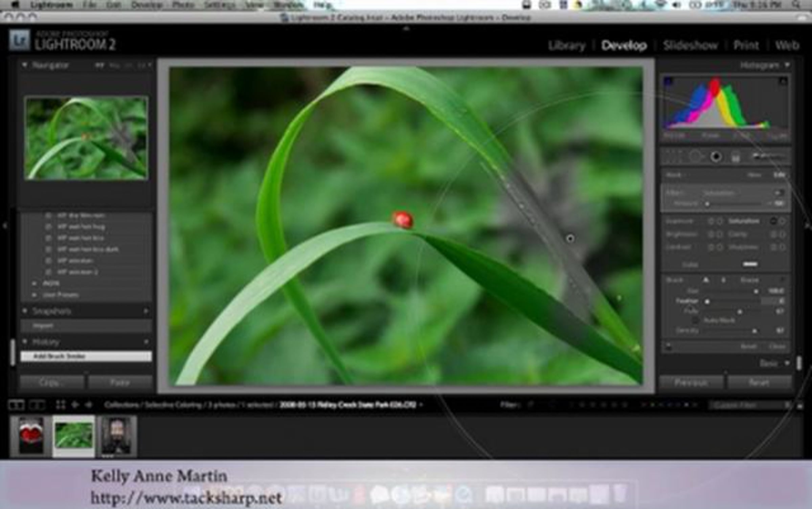Hide the right panel group
This screenshot has height=509, width=812.
pos(808,225)
